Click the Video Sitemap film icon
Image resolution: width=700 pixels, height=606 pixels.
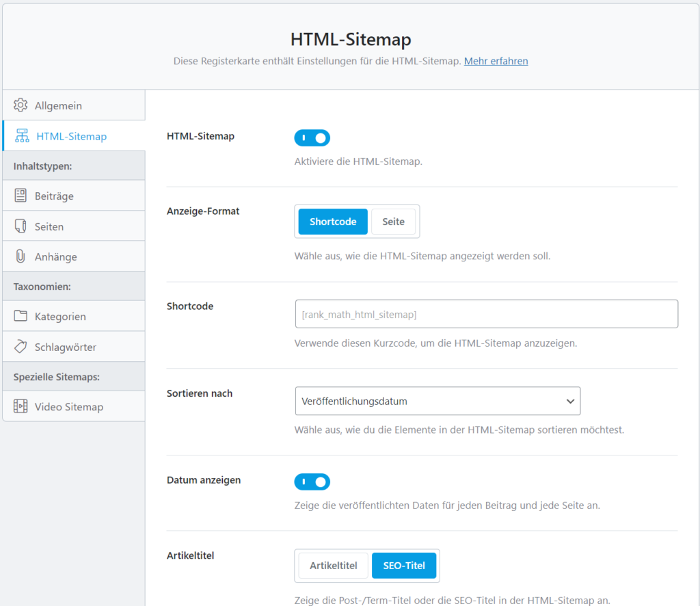pyautogui.click(x=21, y=407)
